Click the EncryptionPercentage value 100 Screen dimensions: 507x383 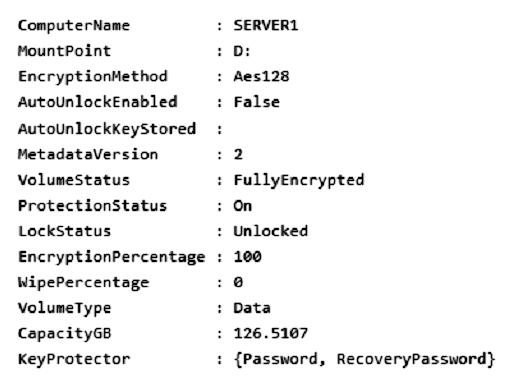coord(248,257)
